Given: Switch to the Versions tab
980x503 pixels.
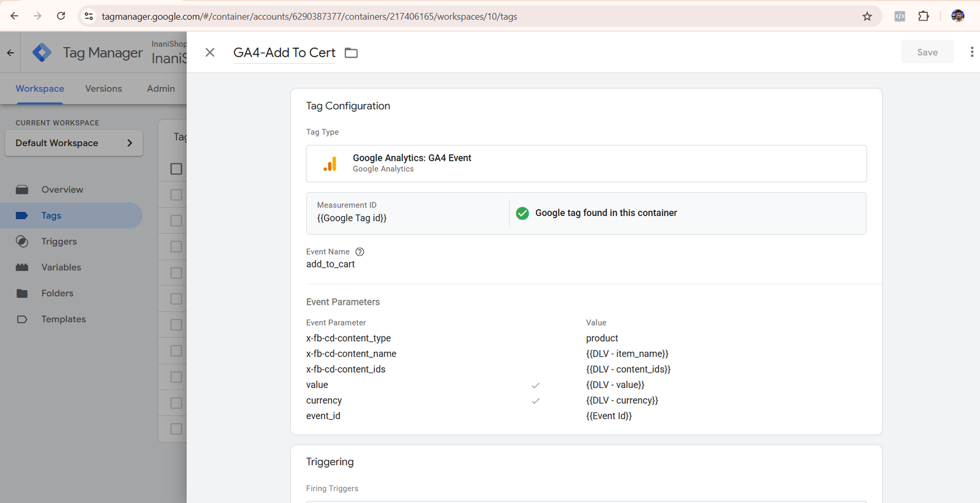Looking at the screenshot, I should 104,89.
